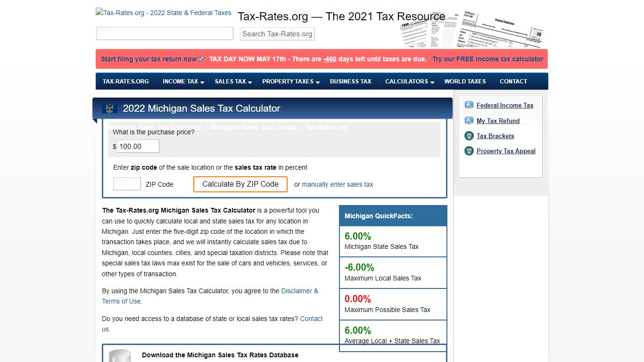644x362 pixels.
Task: Expand the Sales Tax dropdown menu
Action: 233,82
